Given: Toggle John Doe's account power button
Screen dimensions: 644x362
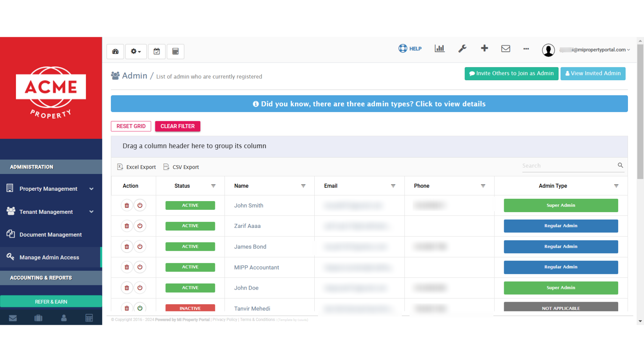Looking at the screenshot, I should [140, 288].
